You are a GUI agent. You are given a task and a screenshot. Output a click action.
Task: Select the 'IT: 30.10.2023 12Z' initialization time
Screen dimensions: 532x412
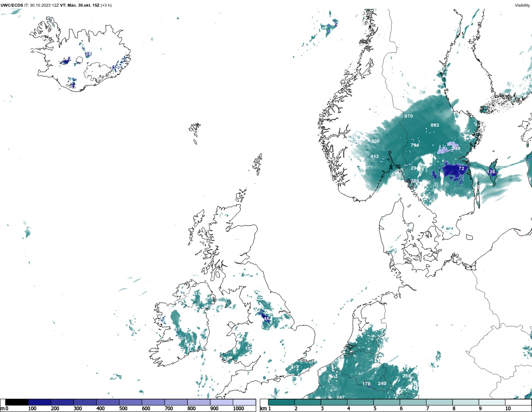(42, 5)
